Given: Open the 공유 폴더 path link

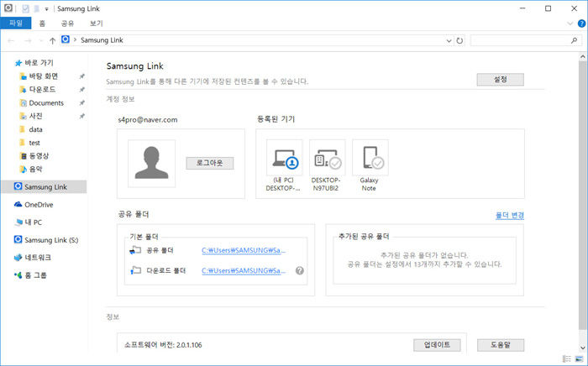Looking at the screenshot, I should tap(244, 250).
